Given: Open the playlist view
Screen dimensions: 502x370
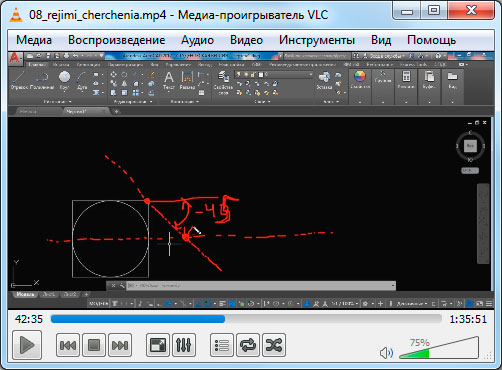Looking at the screenshot, I should pos(222,345).
